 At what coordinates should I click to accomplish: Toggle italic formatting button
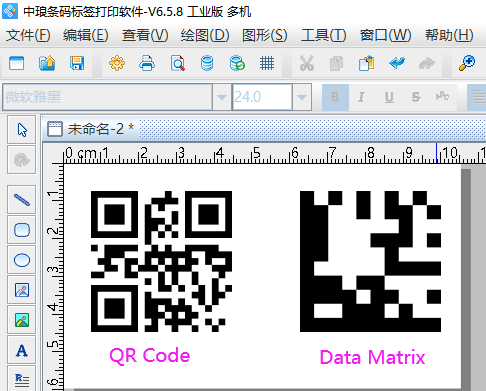(x=361, y=97)
